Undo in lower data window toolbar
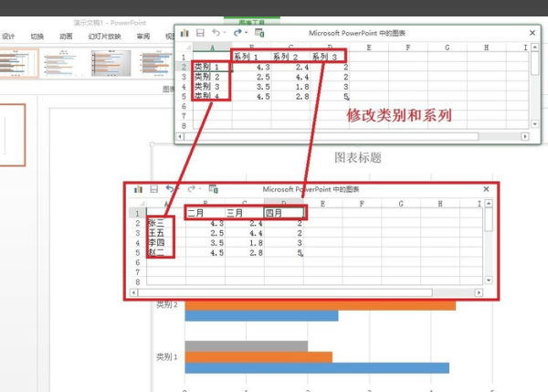This screenshot has width=548, height=392. click(x=170, y=189)
